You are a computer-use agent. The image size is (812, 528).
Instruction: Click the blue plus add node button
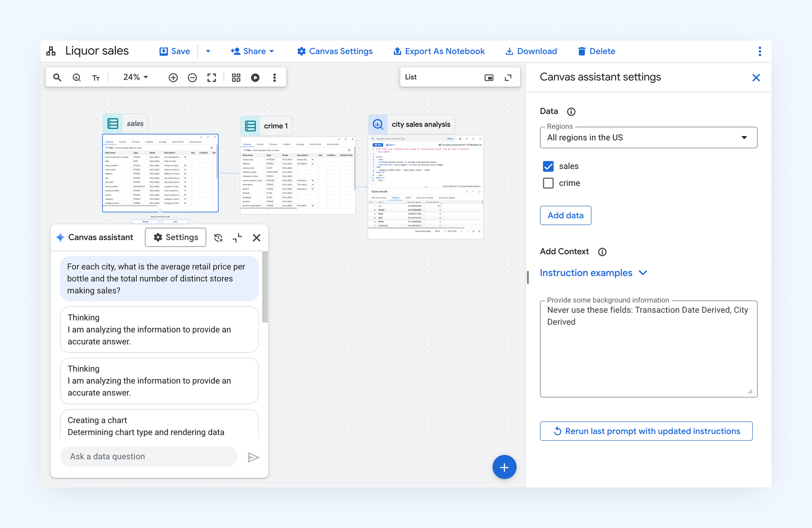click(x=504, y=467)
